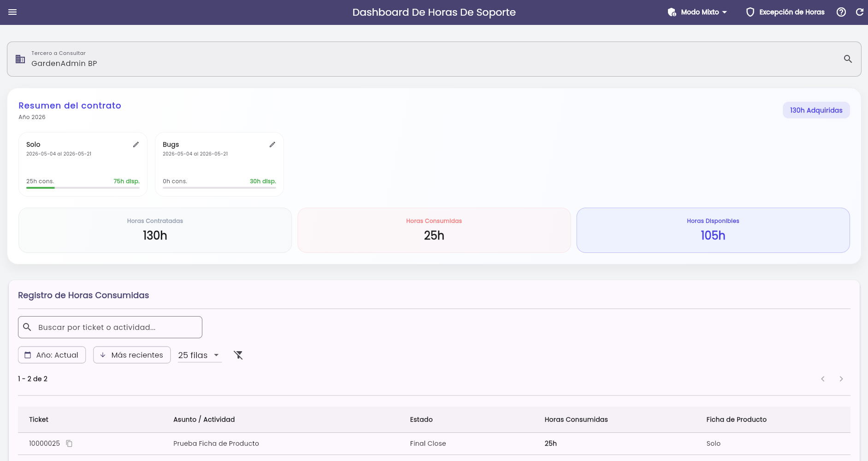Viewport: 868px width, 461px height.
Task: Click the Excepción de Horas button
Action: click(785, 12)
